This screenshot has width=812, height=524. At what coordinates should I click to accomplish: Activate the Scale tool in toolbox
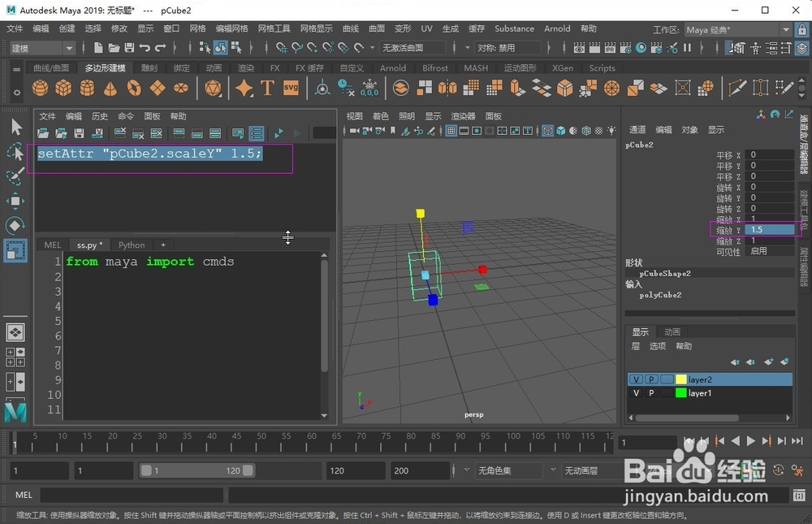15,250
